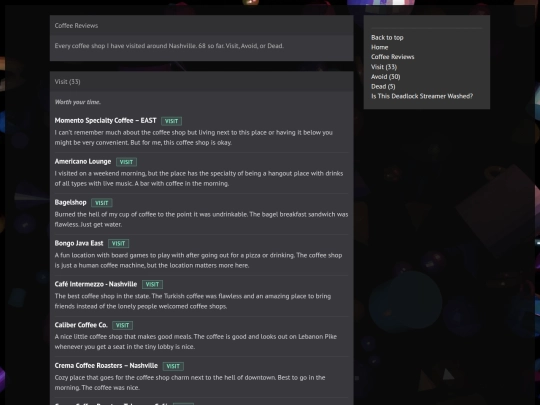The height and width of the screenshot is (405, 540).
Task: Click the 'Worth your time.' subtitle
Action: 78,102
